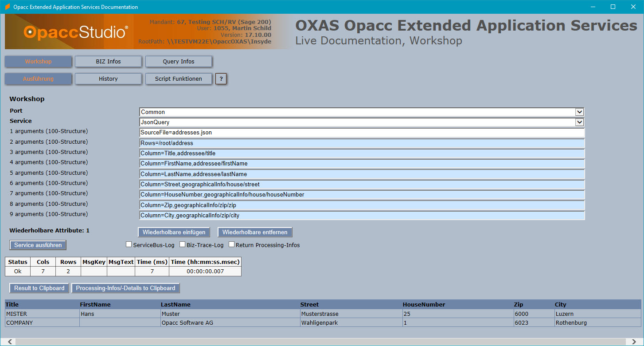Maximize the OXAS Documentation window

[x=613, y=7]
